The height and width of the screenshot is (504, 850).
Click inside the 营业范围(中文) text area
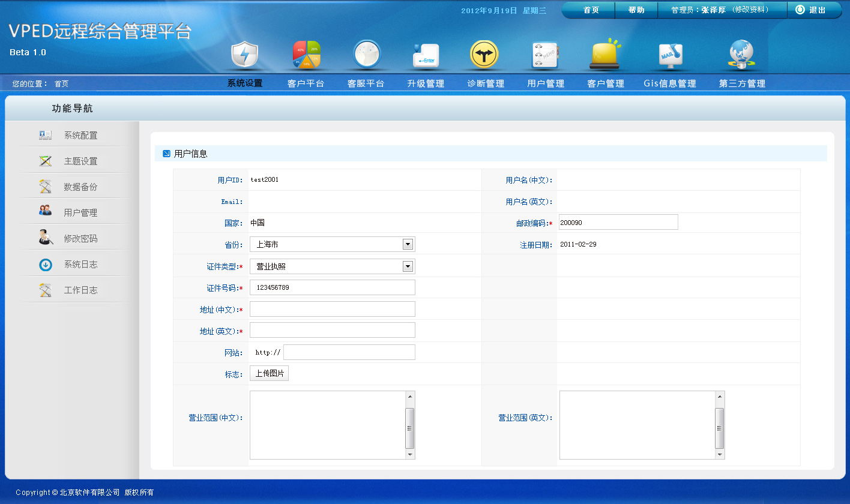tap(328, 425)
